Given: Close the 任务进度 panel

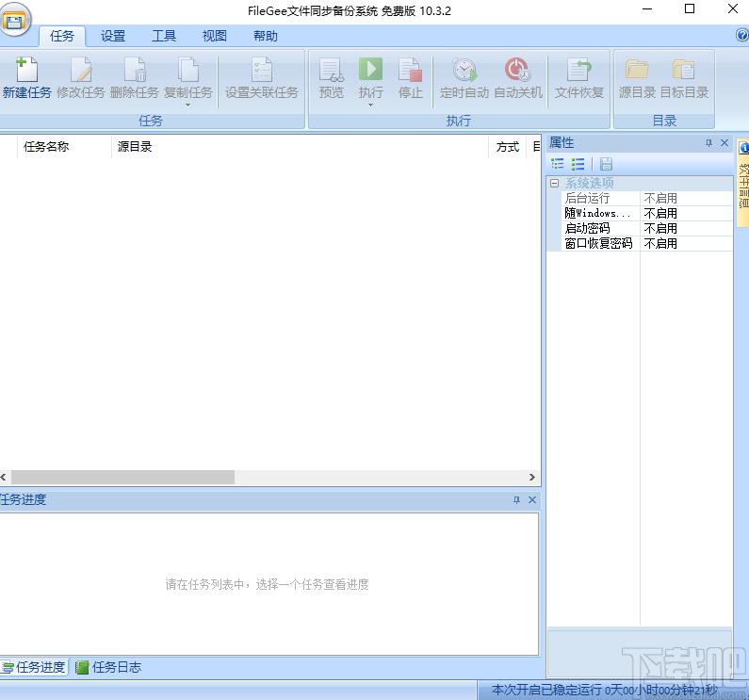Looking at the screenshot, I should tap(532, 500).
